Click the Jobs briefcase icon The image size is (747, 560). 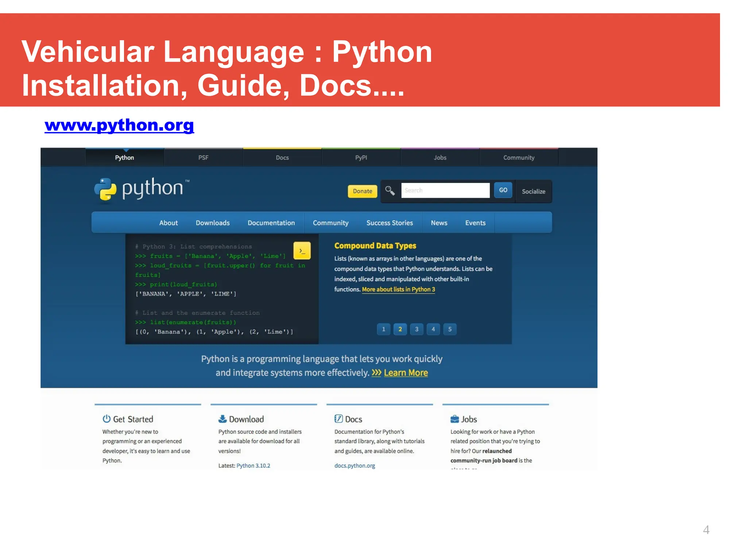(x=454, y=419)
